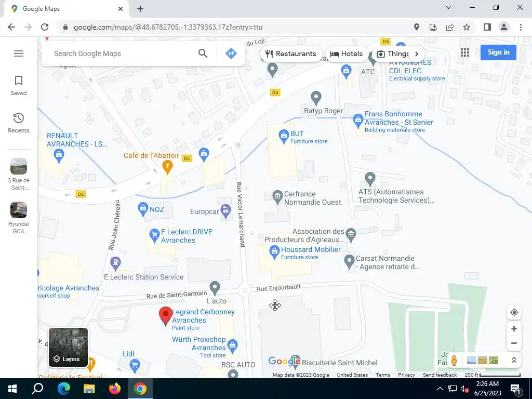Click United States region link

click(x=352, y=375)
